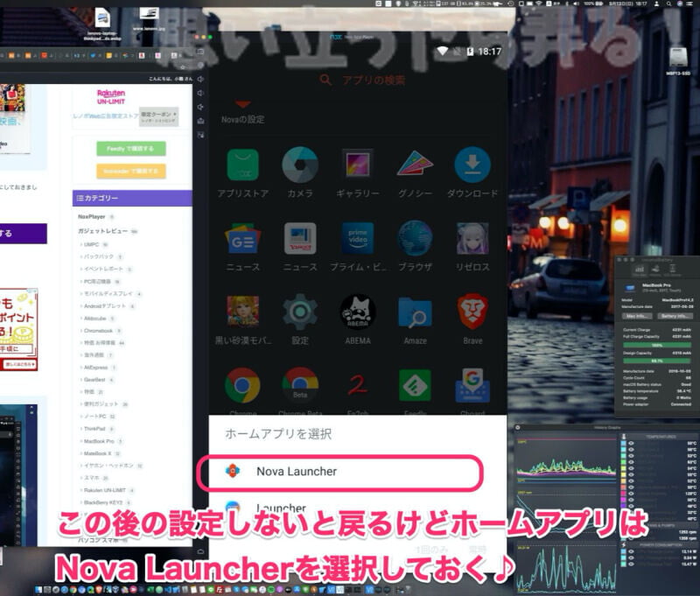Open Novaの設定 shortcut

[243, 120]
